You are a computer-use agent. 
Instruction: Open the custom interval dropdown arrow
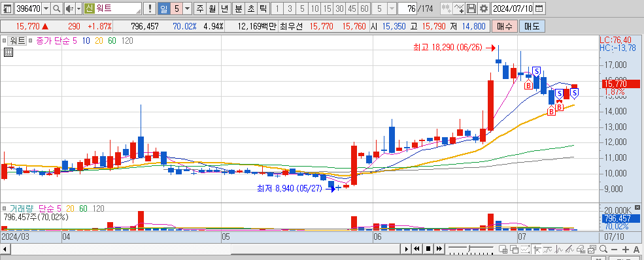(x=392, y=8)
